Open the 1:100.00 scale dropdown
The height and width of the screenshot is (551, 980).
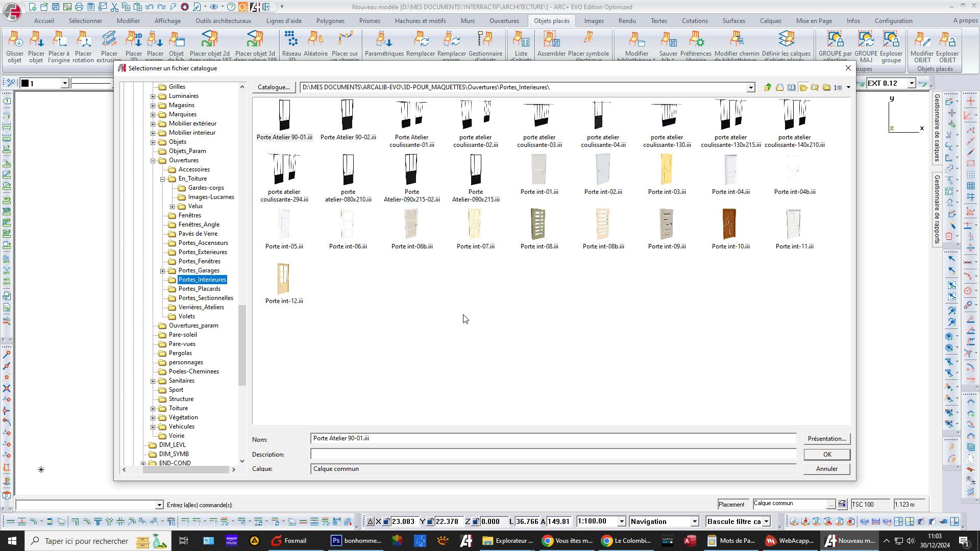(622, 521)
